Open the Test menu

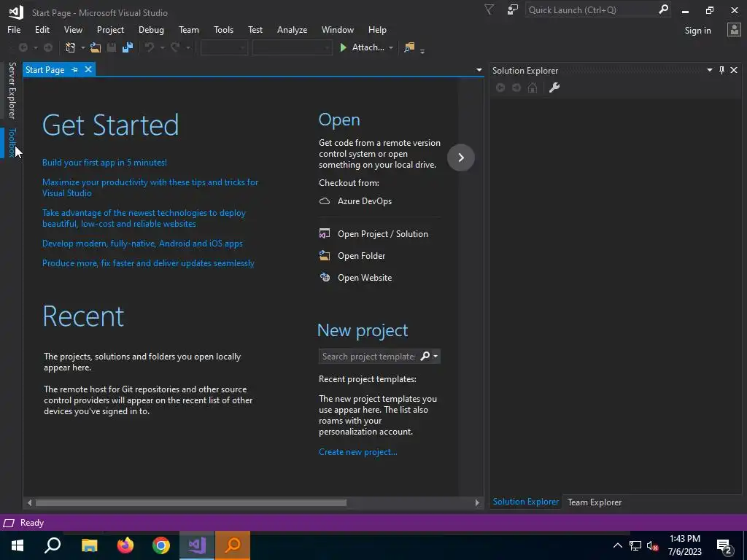point(255,29)
